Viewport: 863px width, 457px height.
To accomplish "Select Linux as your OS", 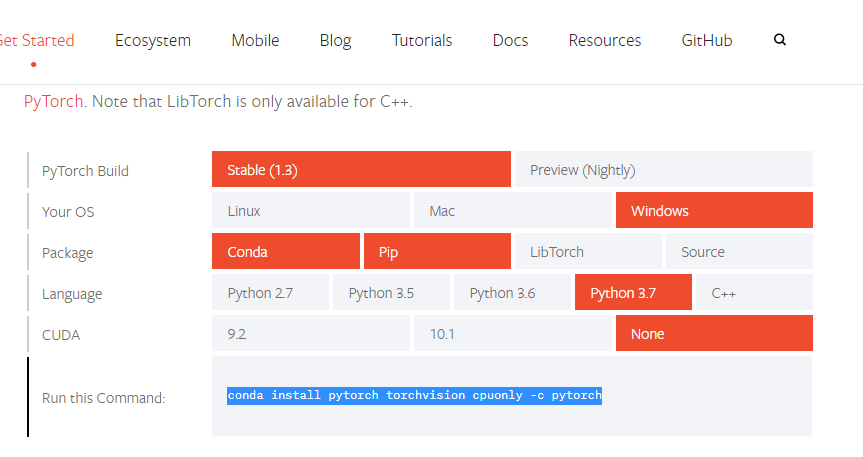I will point(310,210).
